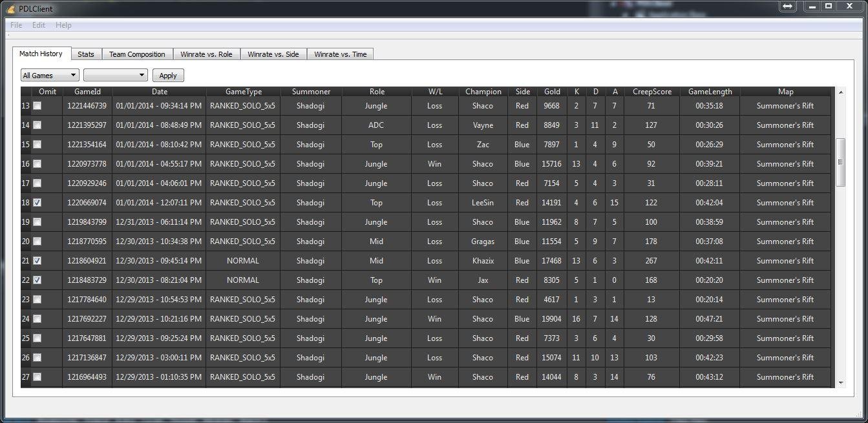Select row header number 27
The width and height of the screenshot is (868, 423).
coord(26,377)
